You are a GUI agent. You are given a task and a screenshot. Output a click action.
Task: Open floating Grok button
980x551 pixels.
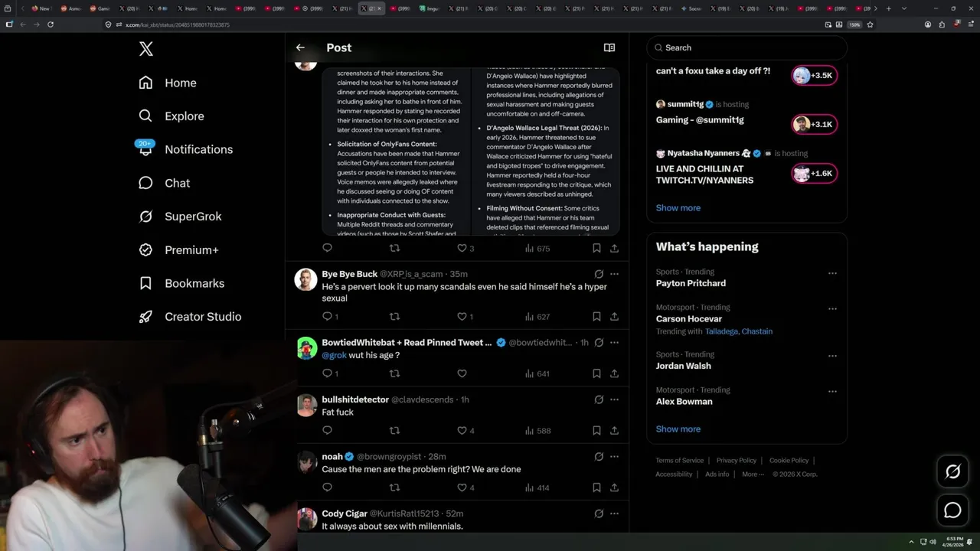(x=953, y=472)
